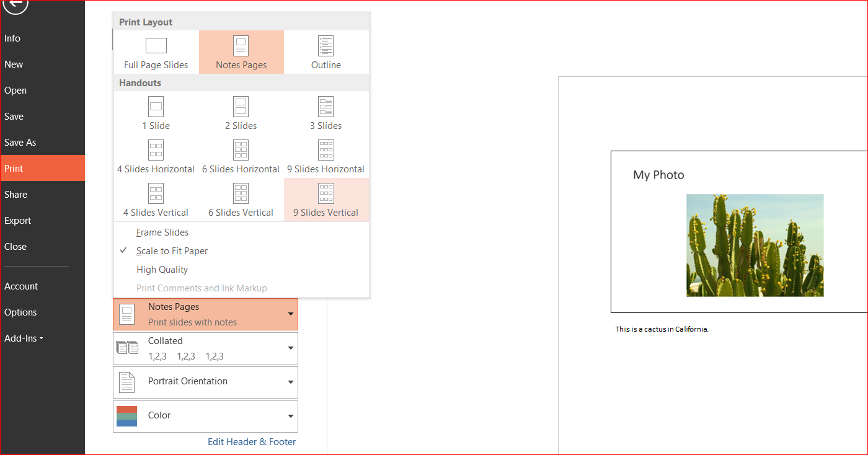Click the Collated pages icon
The height and width of the screenshot is (455, 868).
tap(127, 348)
